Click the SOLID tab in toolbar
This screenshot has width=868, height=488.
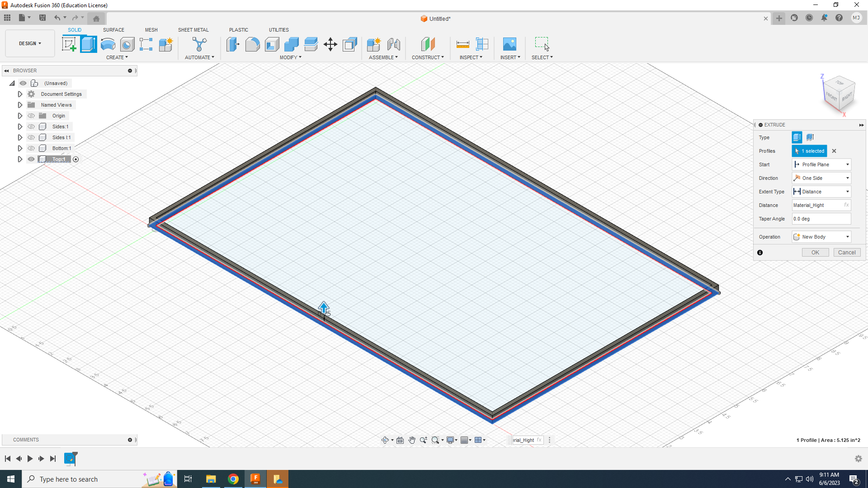click(x=75, y=30)
